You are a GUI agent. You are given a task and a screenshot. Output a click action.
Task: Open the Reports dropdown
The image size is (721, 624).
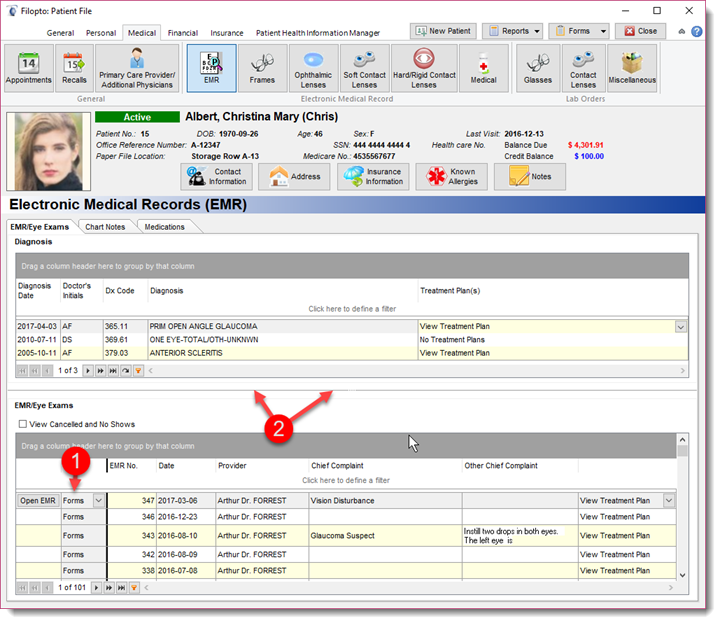[512, 31]
